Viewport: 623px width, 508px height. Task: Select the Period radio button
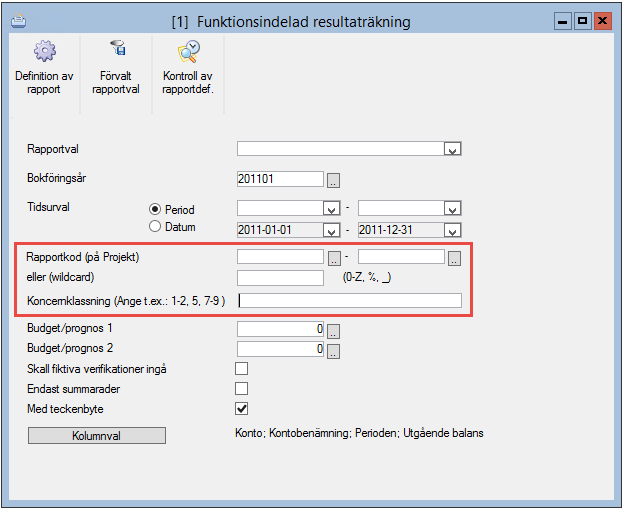(x=155, y=209)
